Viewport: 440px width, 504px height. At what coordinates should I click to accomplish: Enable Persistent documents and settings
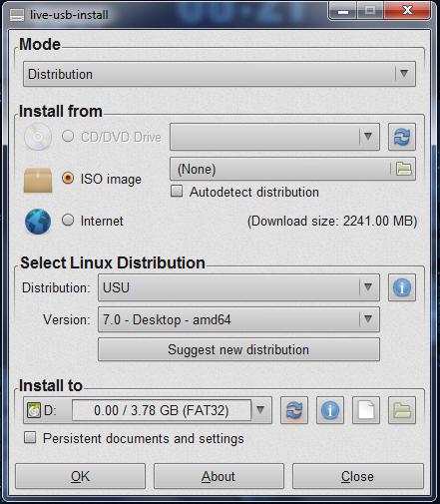point(30,437)
